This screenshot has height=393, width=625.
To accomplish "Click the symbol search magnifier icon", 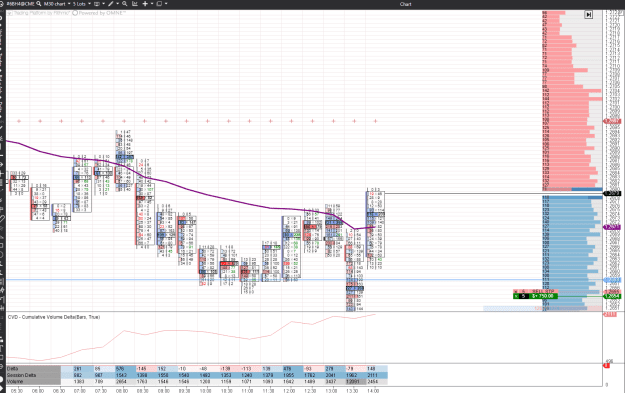I will tap(39, 4).
